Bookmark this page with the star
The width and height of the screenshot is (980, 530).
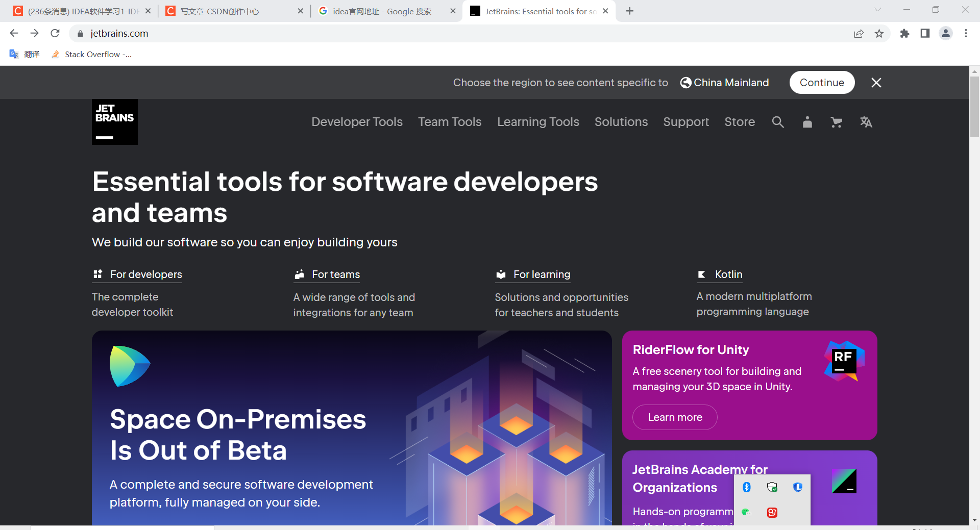(x=879, y=34)
